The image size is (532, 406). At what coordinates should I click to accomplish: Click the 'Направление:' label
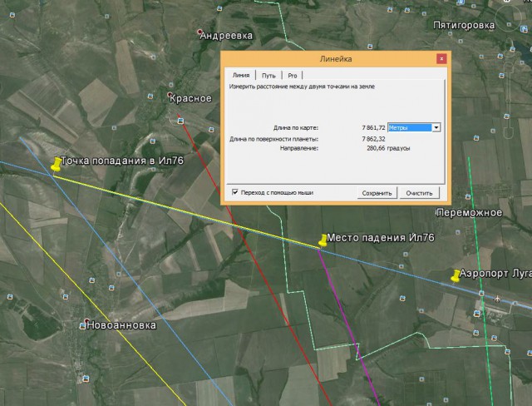pyautogui.click(x=299, y=148)
